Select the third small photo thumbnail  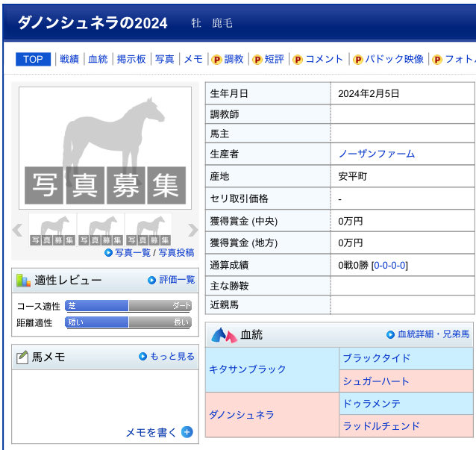[x=148, y=230]
